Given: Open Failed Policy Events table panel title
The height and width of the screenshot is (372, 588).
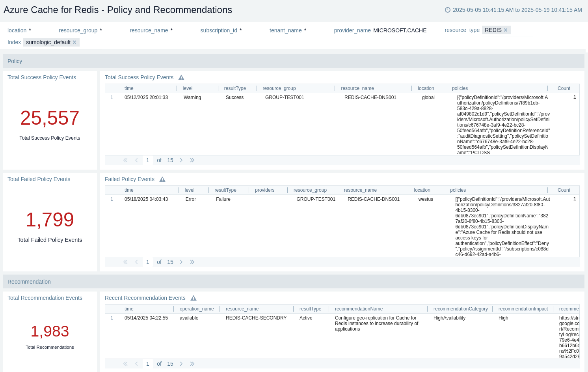Looking at the screenshot, I should pos(130,179).
